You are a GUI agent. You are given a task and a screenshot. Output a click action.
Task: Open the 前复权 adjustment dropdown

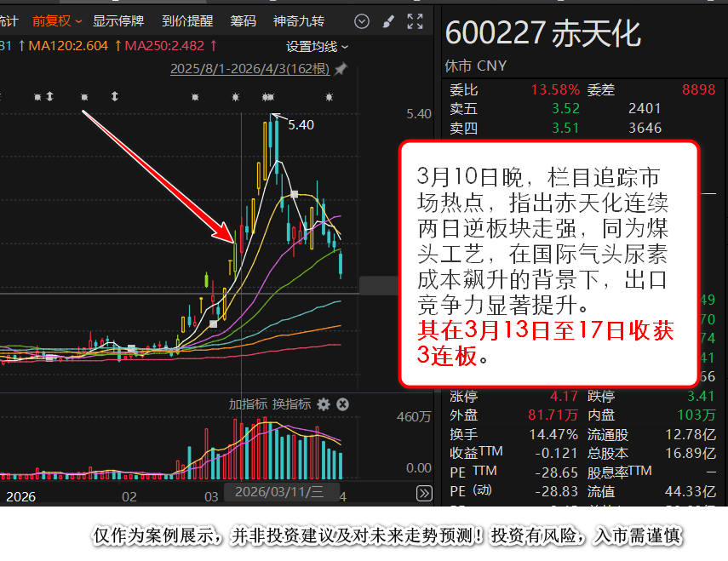tap(57, 21)
